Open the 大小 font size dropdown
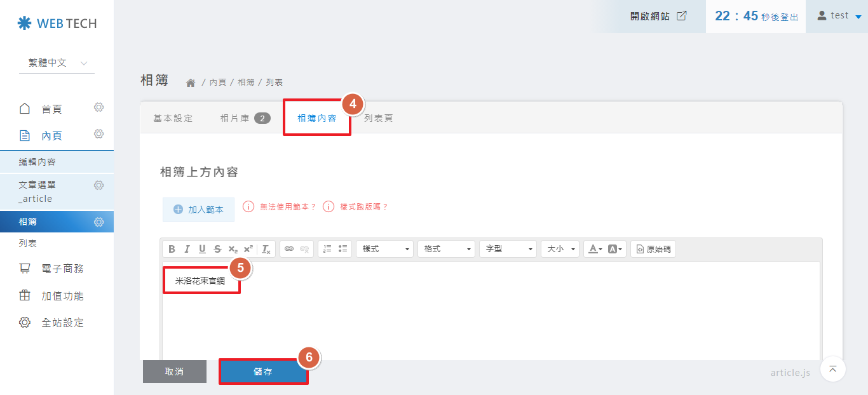Image resolution: width=868 pixels, height=395 pixels. [x=560, y=249]
